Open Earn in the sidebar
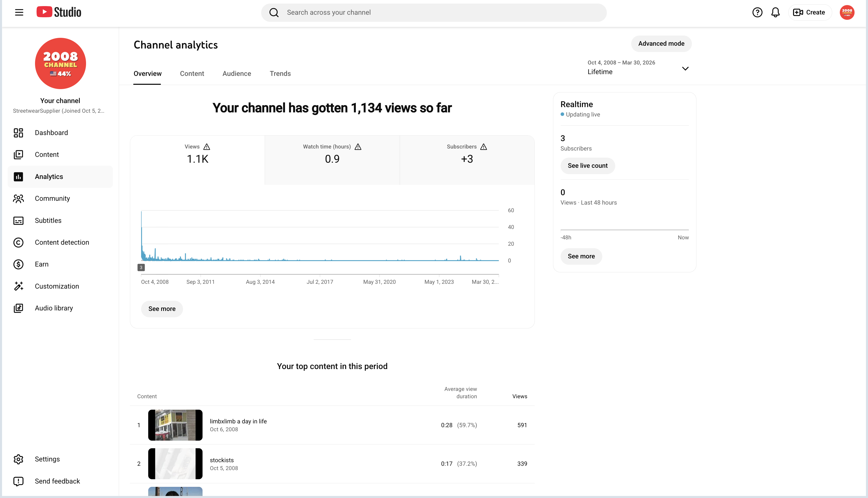 coord(60,264)
